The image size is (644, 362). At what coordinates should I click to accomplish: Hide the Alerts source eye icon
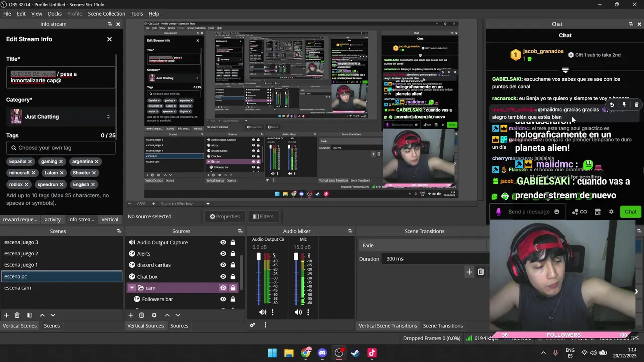(223, 254)
